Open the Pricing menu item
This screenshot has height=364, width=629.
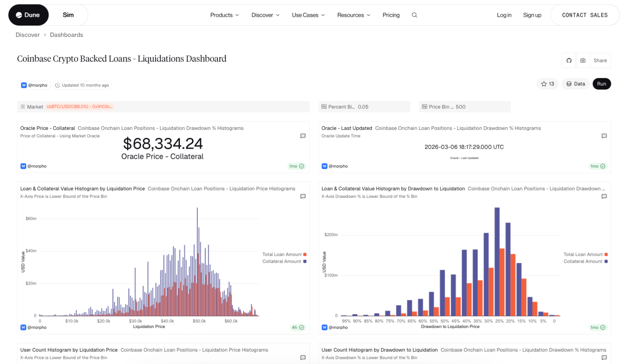pos(391,15)
